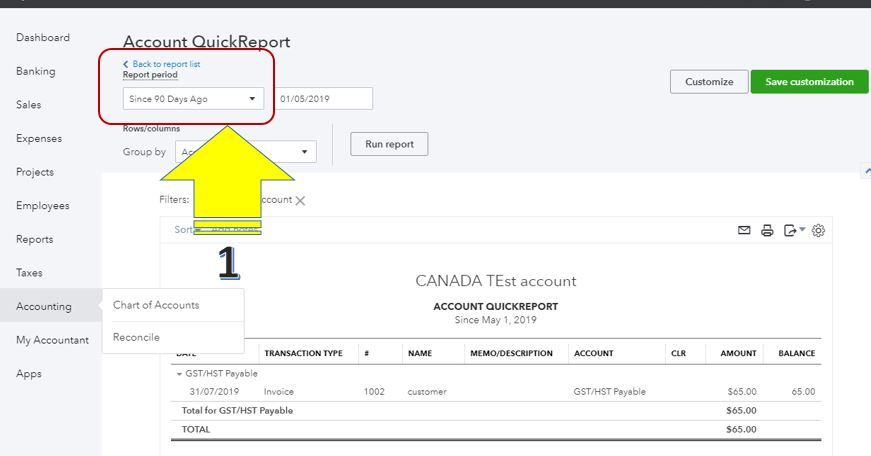
Task: Choose Reconcile from flyout menu
Action: 136,337
